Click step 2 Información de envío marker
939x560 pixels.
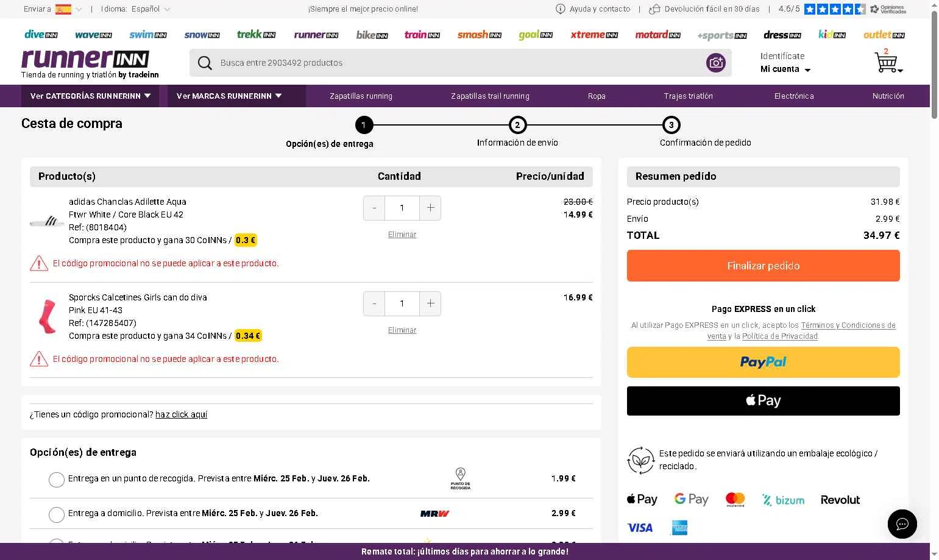[x=517, y=125]
